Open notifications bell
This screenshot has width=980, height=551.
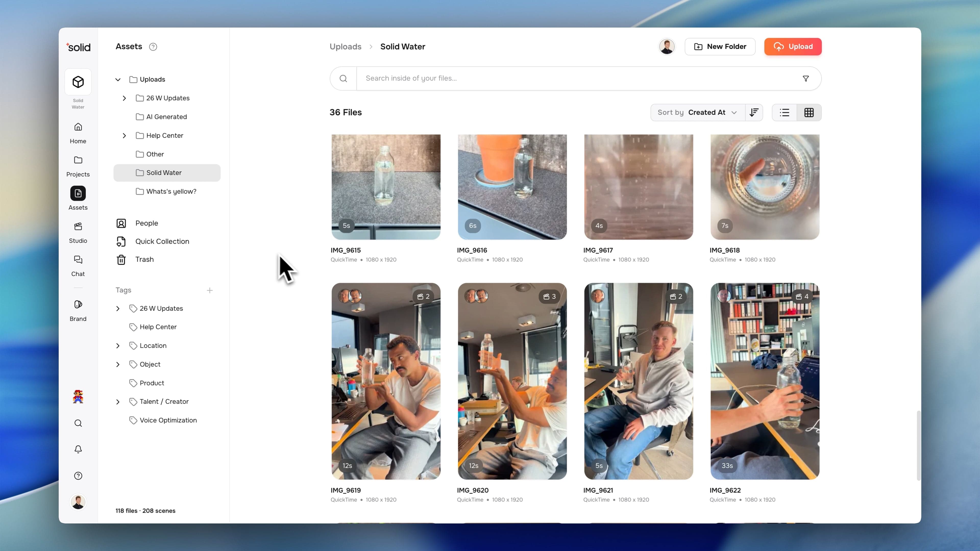pyautogui.click(x=78, y=449)
